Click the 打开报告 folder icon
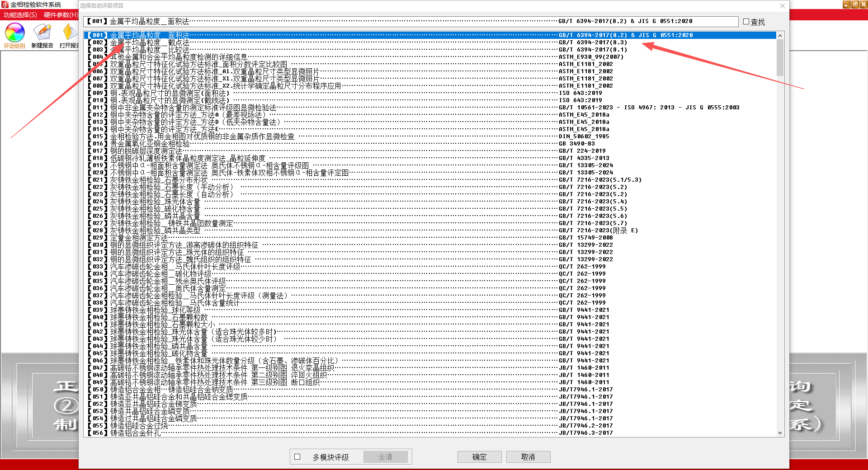Screen dimensions: 868x470 pos(69,33)
